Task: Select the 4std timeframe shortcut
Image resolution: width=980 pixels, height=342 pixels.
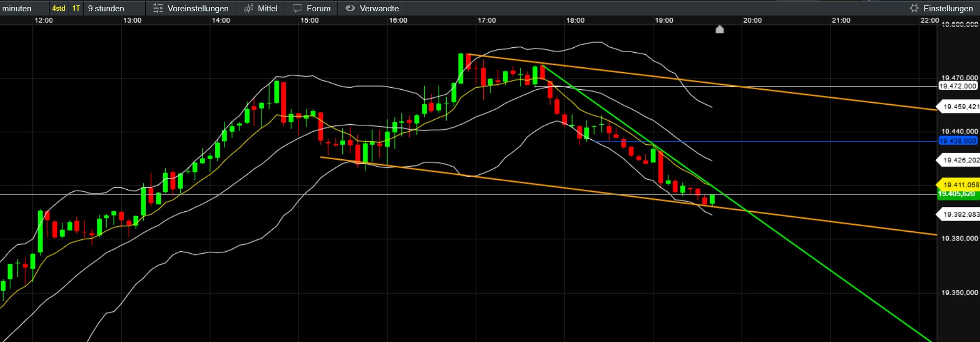Action: point(59,8)
